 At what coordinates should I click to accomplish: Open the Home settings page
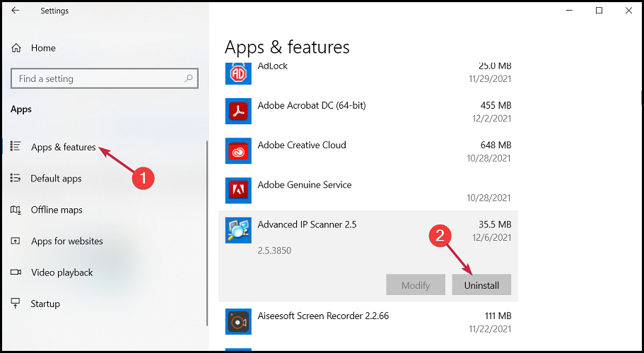[43, 48]
